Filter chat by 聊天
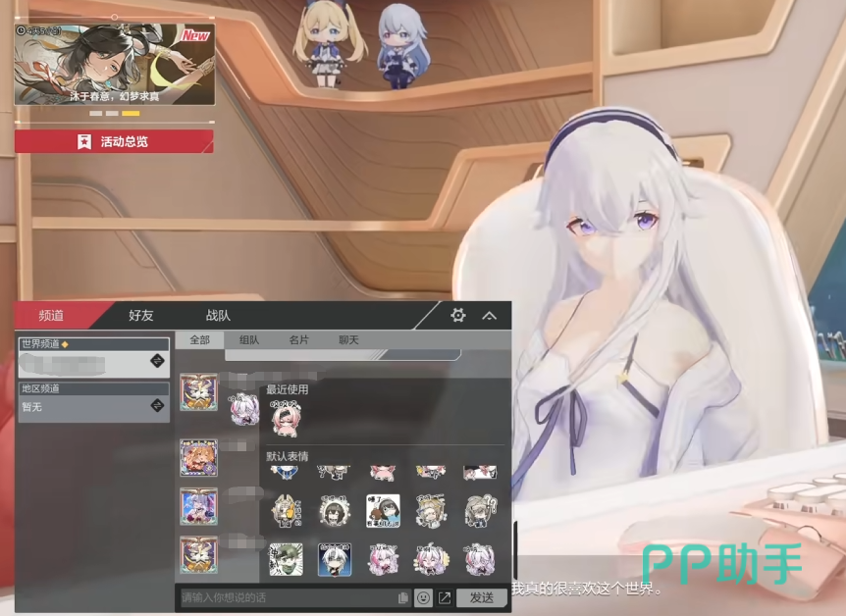 tap(348, 340)
